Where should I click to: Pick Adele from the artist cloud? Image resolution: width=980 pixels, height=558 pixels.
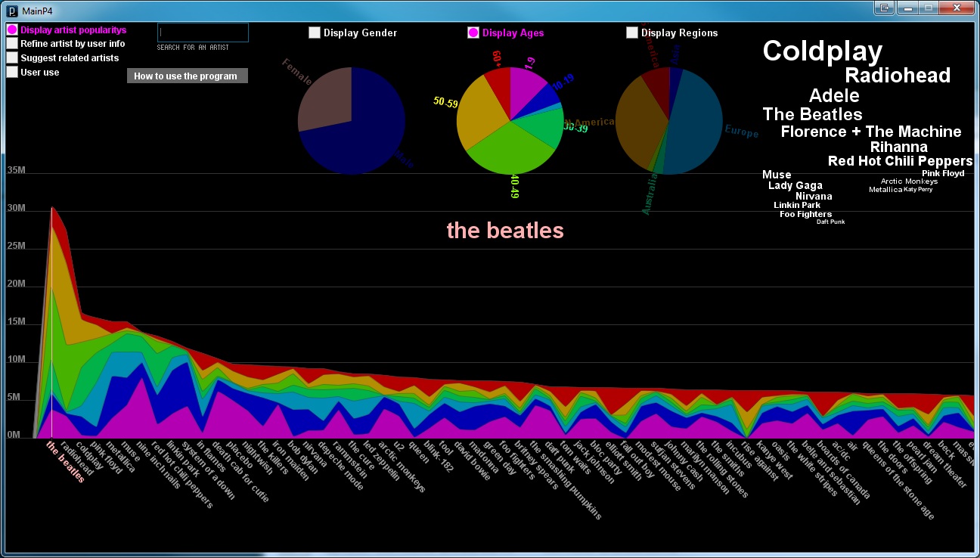point(834,96)
